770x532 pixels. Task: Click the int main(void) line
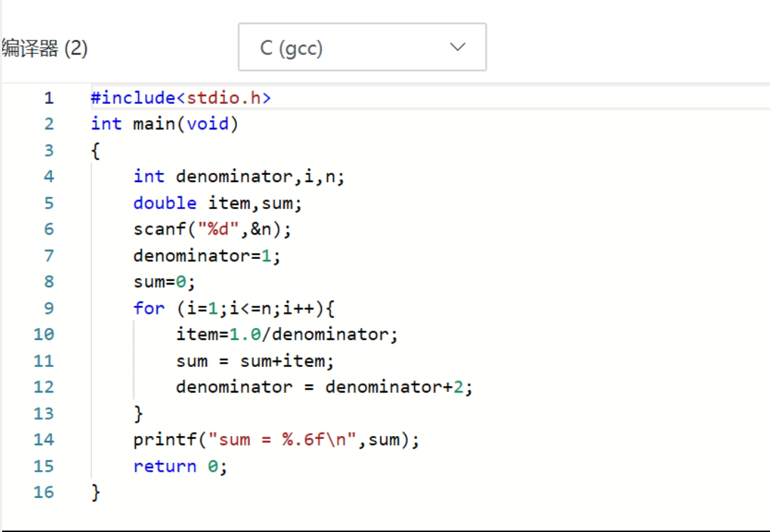click(x=164, y=124)
